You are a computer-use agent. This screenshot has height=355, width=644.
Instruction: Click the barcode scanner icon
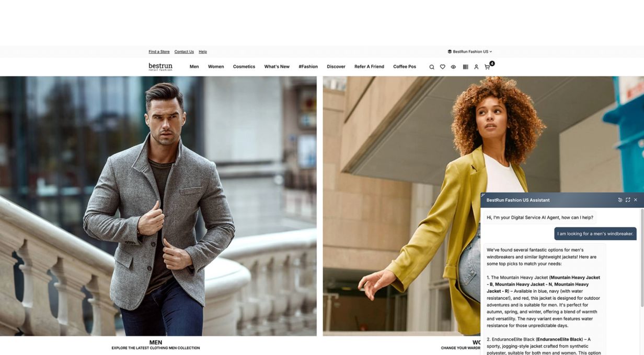tap(465, 67)
